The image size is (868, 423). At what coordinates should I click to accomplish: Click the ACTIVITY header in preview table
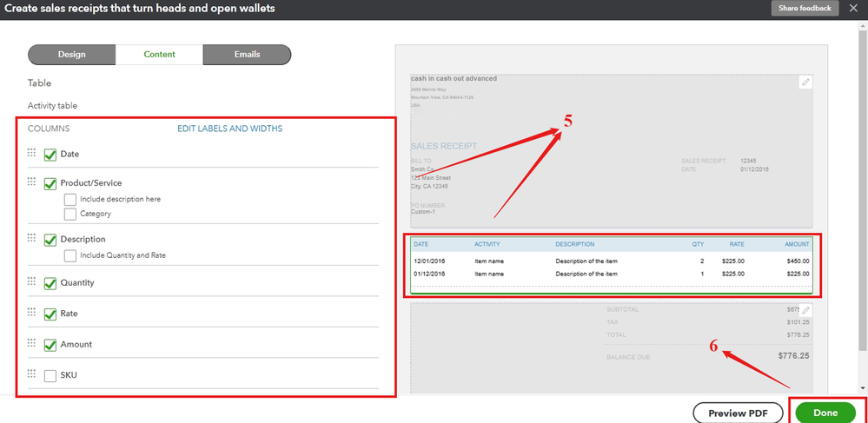pyautogui.click(x=487, y=244)
